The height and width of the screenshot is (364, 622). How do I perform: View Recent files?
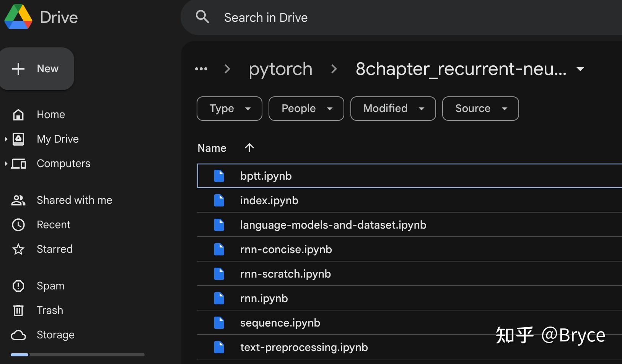coord(54,224)
